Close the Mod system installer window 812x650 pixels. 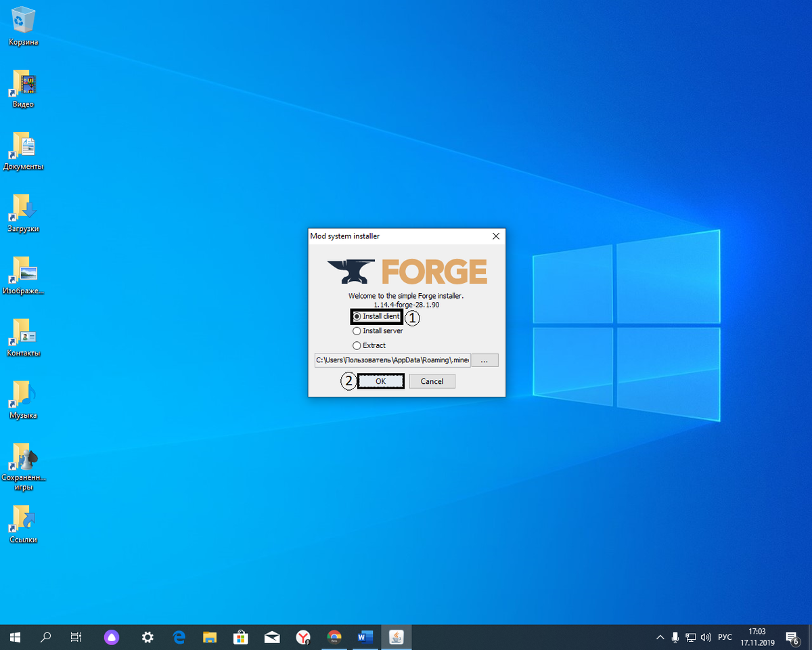pos(496,236)
